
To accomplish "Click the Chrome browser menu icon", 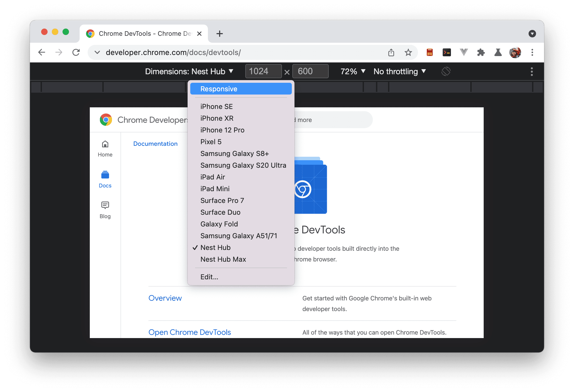I will [533, 52].
